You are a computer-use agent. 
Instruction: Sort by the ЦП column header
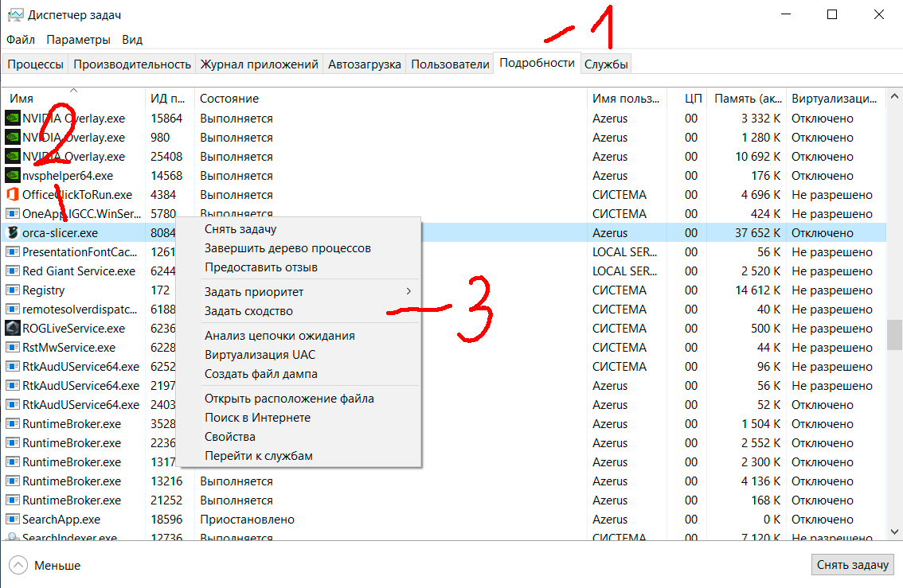[687, 99]
